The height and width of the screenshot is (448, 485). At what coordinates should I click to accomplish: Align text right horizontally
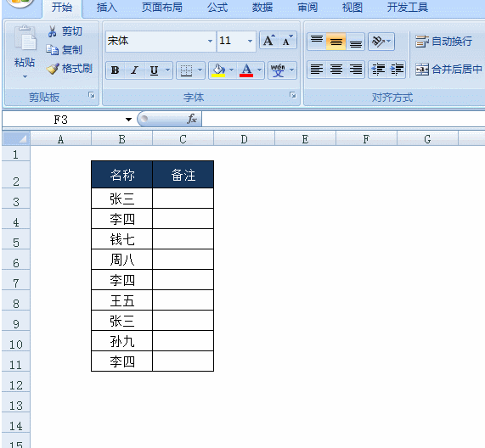355,70
